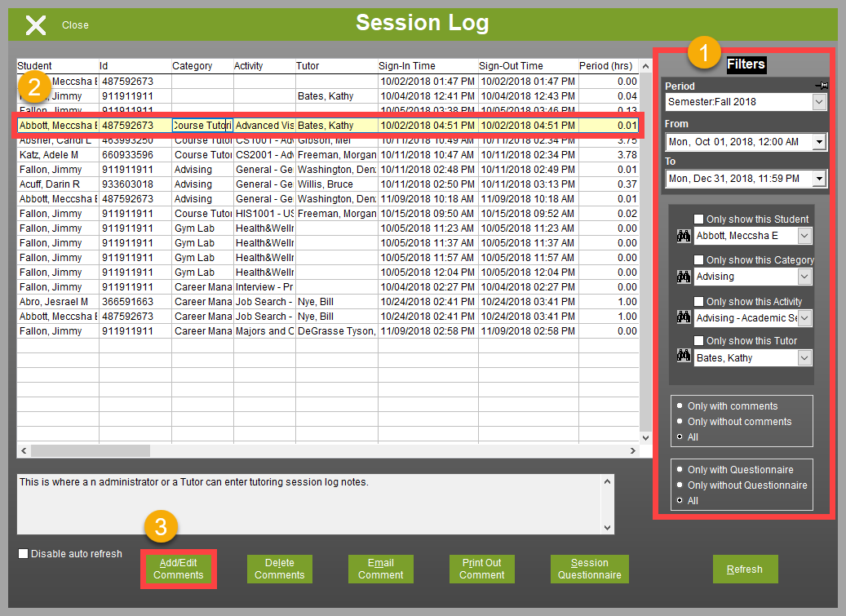Sort by Id column header
846x616 pixels.
pos(135,66)
